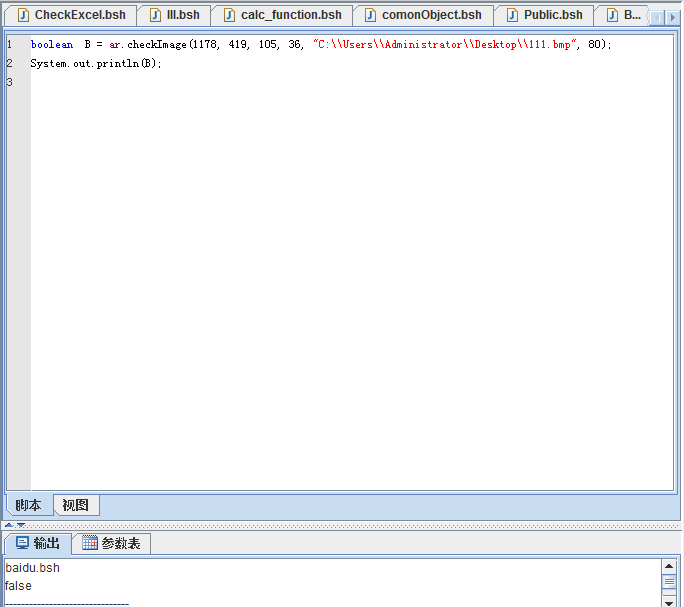The image size is (684, 607).
Task: Click the table icon on 参数表 tab
Action: [x=90, y=543]
